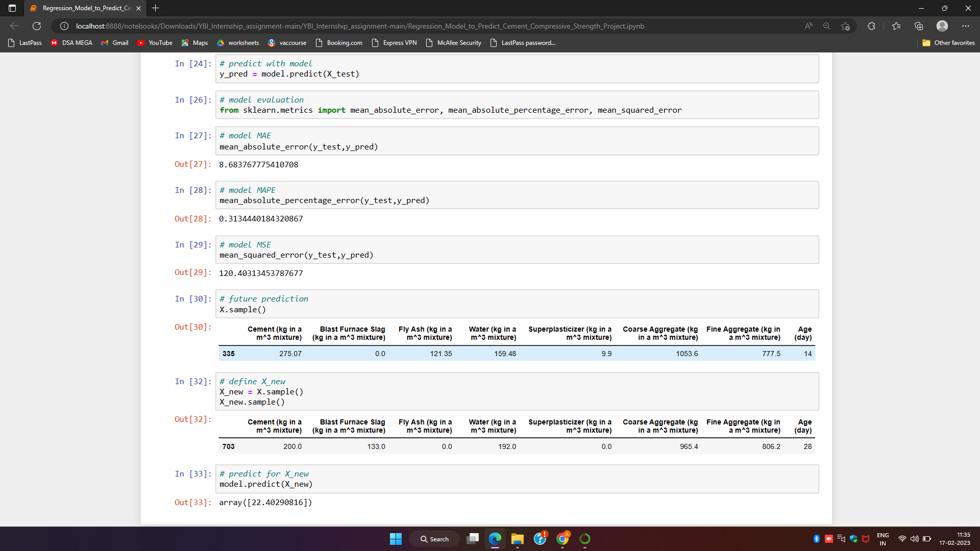This screenshot has height=551, width=980.
Task: Click the volume control to adjust sound level
Action: 913,538
